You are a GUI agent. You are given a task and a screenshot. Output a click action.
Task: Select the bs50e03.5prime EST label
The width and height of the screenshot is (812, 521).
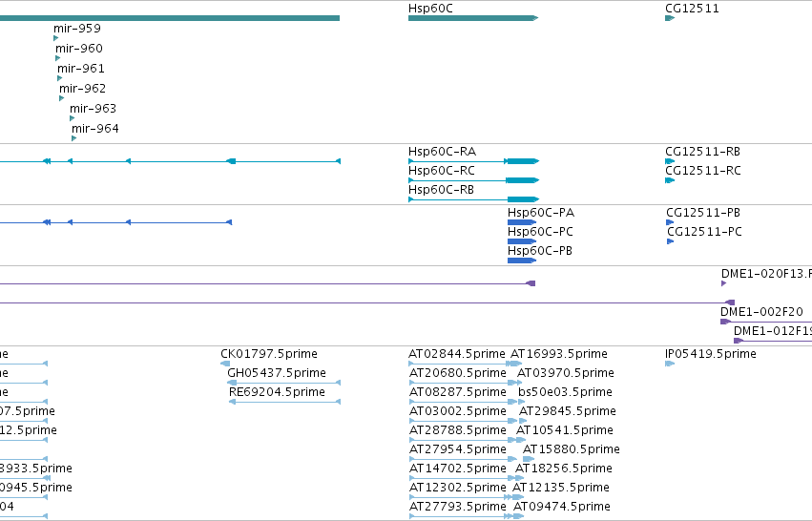(x=565, y=392)
